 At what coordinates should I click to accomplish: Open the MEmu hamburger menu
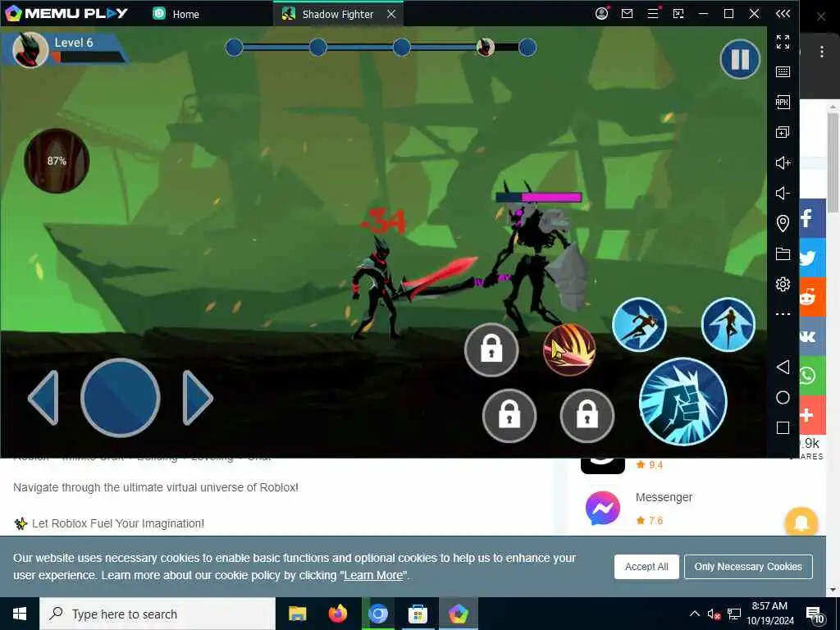653,13
